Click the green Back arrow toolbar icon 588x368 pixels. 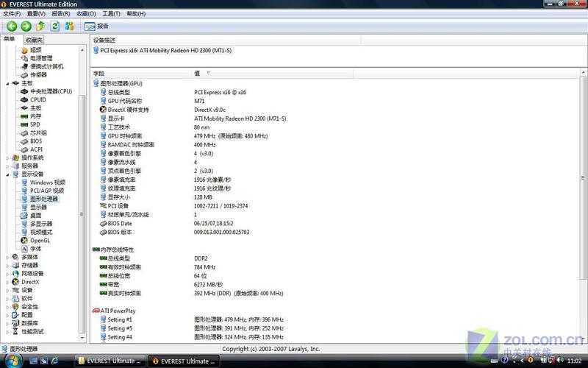click(12, 26)
